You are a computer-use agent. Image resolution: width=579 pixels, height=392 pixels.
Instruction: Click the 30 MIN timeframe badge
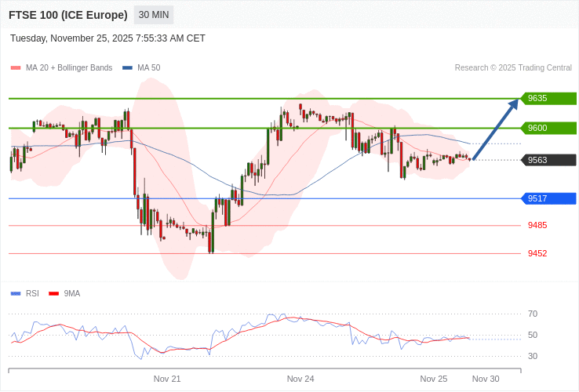click(154, 15)
